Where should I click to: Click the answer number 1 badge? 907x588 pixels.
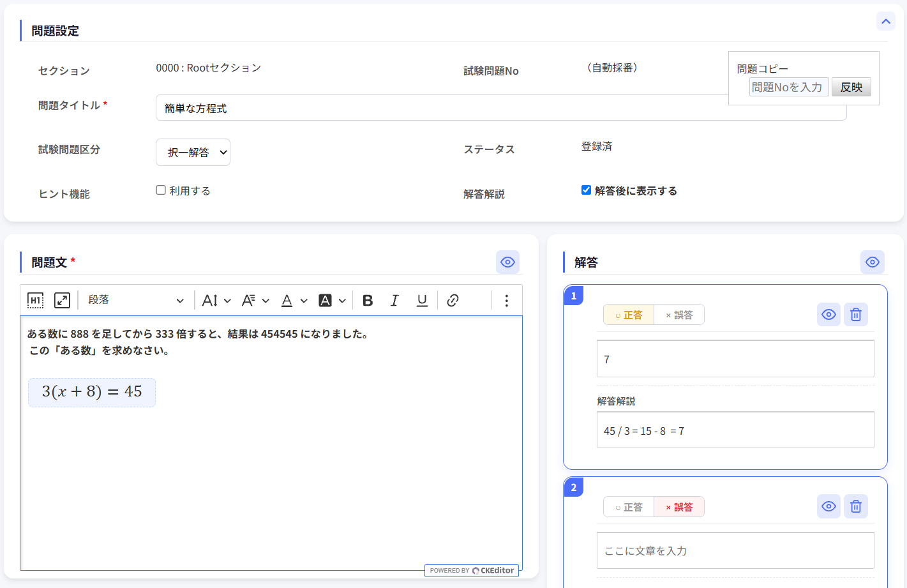click(573, 296)
